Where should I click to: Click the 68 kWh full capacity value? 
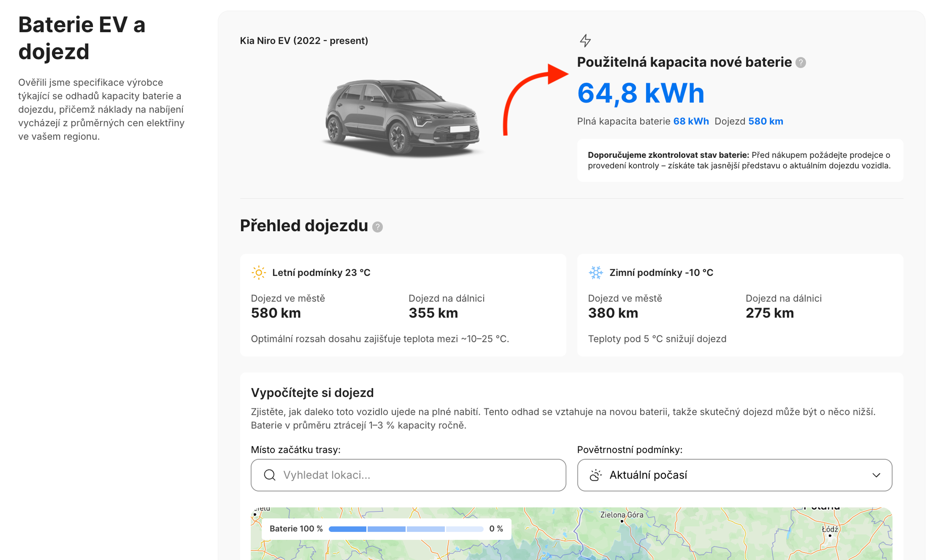(x=691, y=121)
